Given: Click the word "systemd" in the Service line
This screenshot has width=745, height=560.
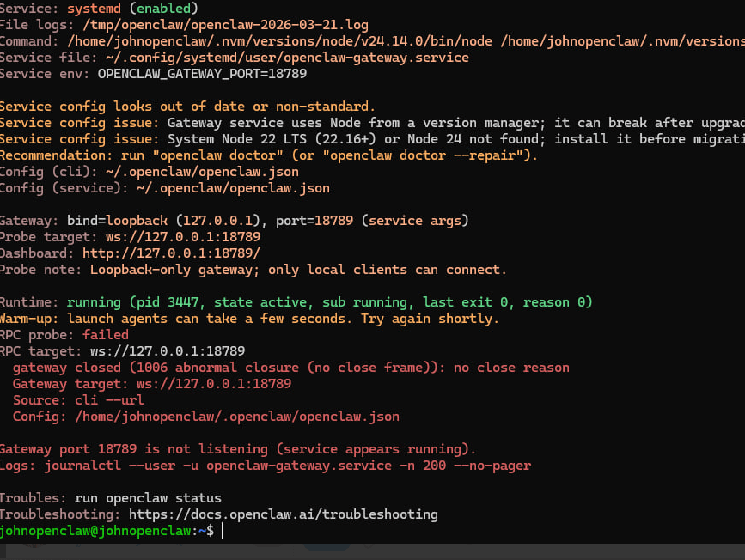Looking at the screenshot, I should [94, 8].
